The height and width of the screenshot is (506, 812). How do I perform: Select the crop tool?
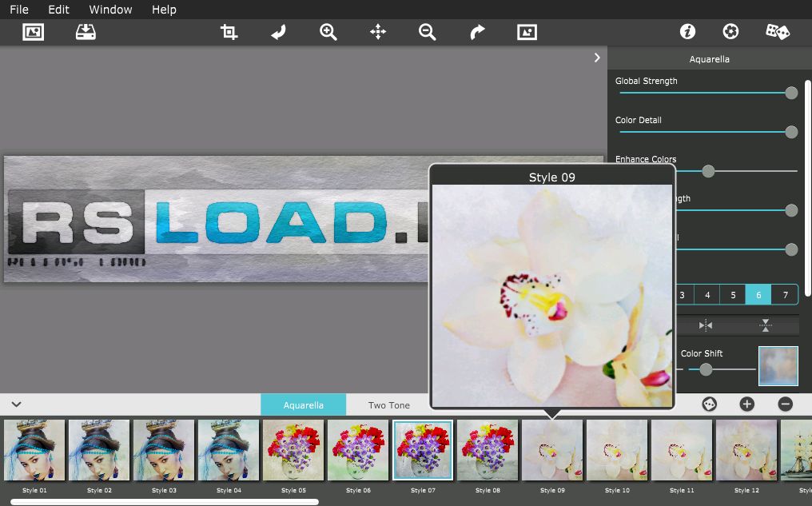pos(229,32)
